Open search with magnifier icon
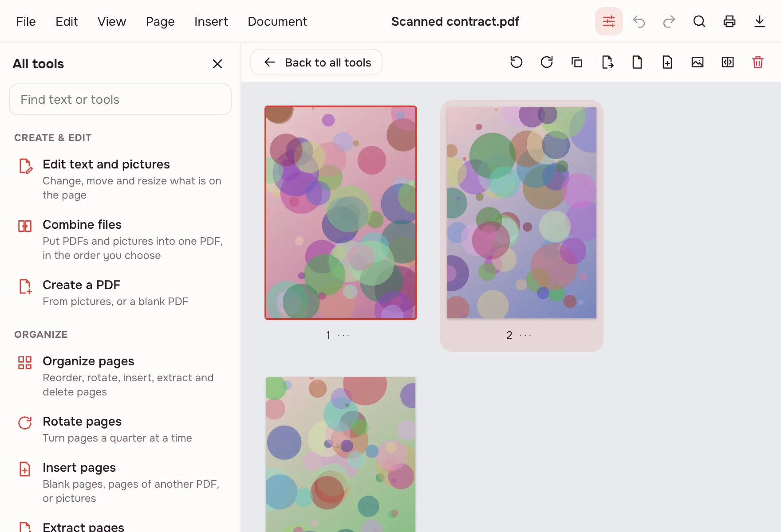Screen dimensions: 781x532 pos(699,21)
